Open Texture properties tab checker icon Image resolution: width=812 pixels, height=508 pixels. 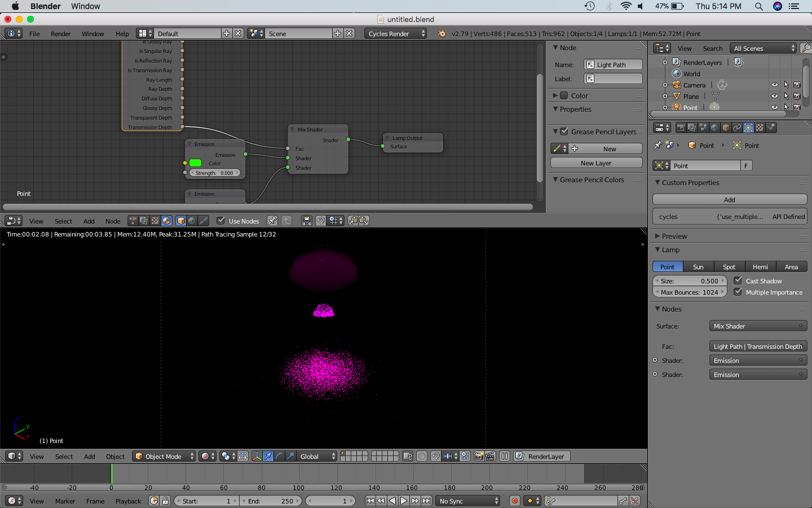click(760, 128)
